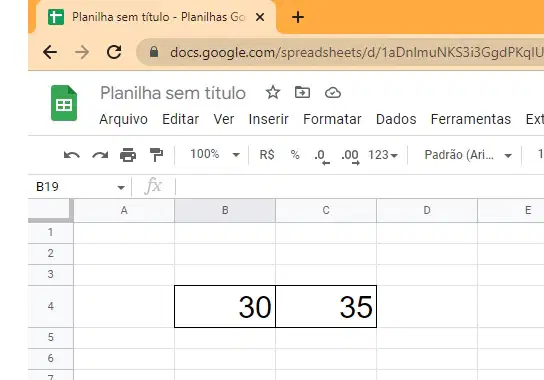Screen dimensions: 544x380
Task: Star the document Planilha sem título
Action: pos(273,93)
